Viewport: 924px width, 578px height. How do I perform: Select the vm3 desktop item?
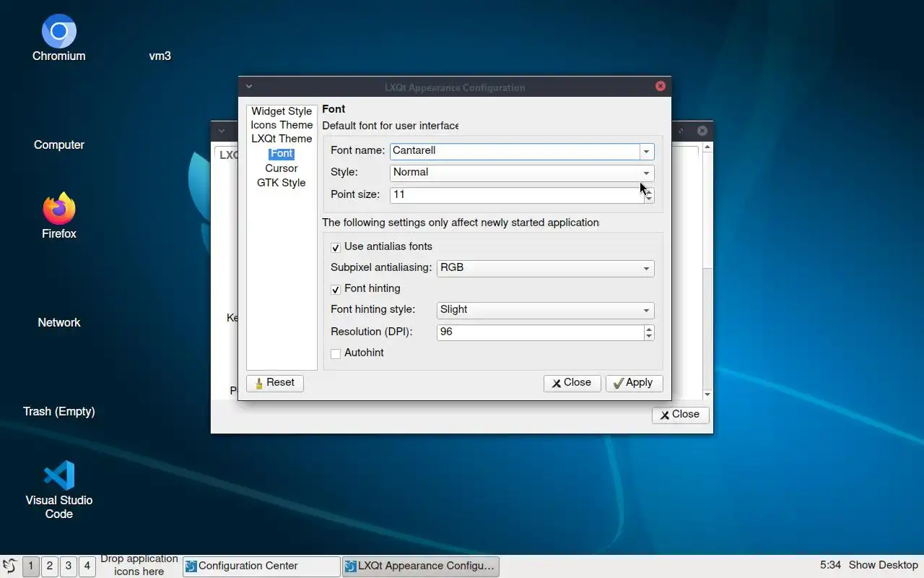(x=160, y=56)
